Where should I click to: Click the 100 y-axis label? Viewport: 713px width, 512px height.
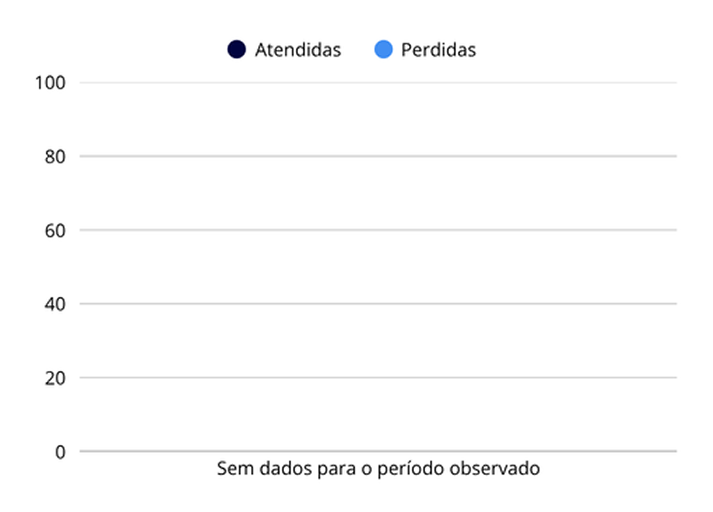click(50, 83)
